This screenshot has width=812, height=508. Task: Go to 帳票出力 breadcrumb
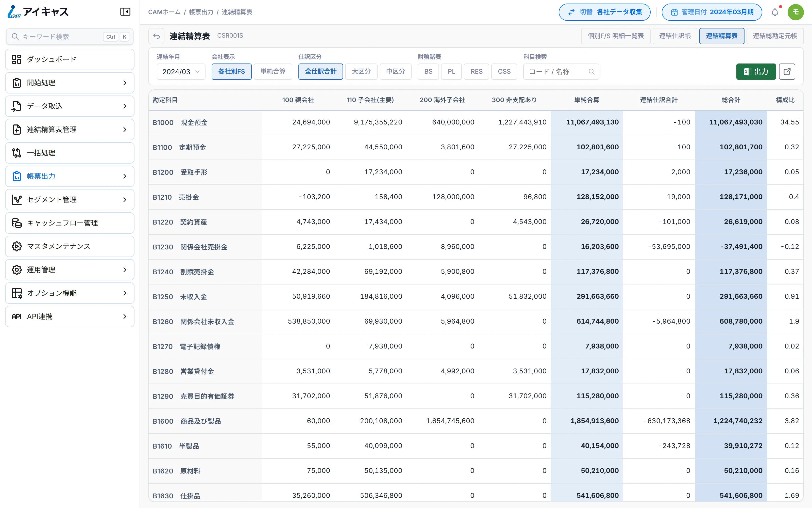pyautogui.click(x=201, y=12)
